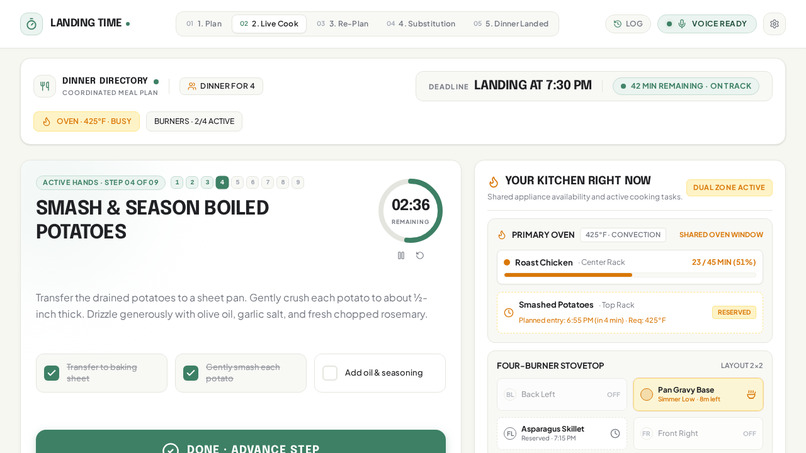Select the Pan Gravy Base burner tile
Image resolution: width=806 pixels, height=453 pixels.
tap(698, 394)
